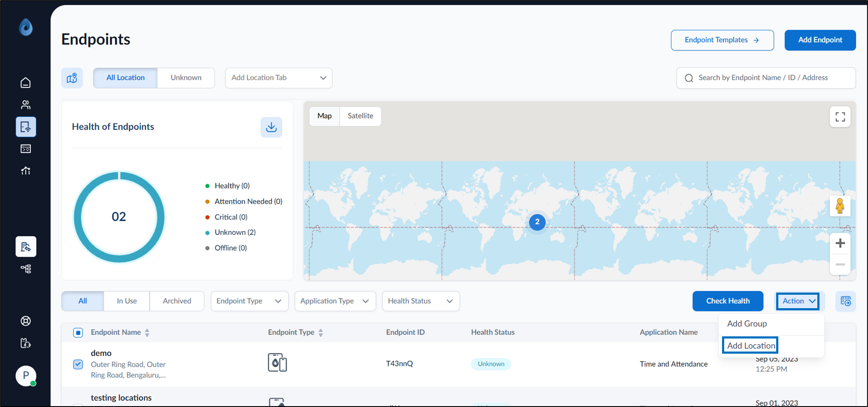Image resolution: width=868 pixels, height=407 pixels.
Task: Open Endpoint Templates page
Action: point(722,40)
